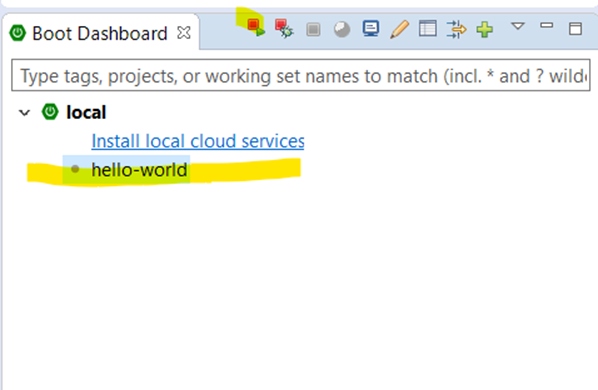
Task: Show the Properties view table icon
Action: click(428, 29)
